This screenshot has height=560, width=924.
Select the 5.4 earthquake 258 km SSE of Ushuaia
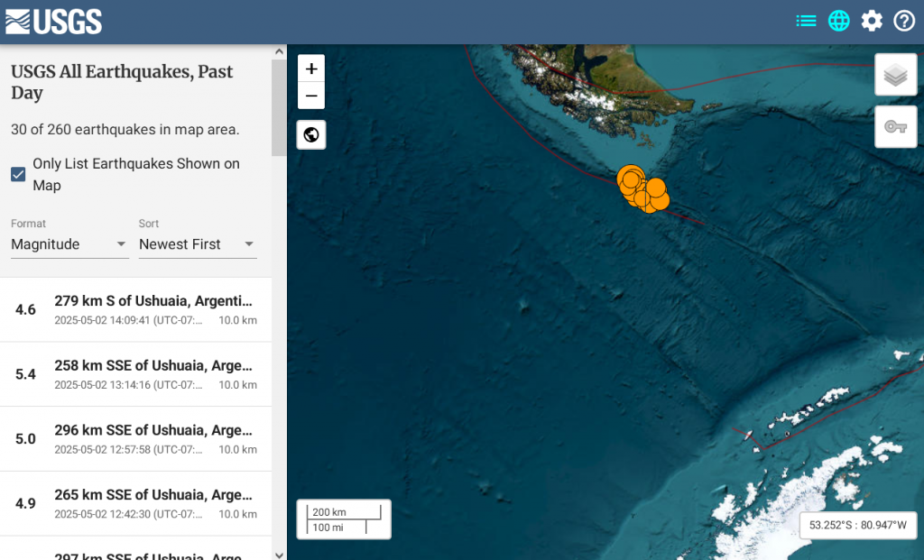135,374
